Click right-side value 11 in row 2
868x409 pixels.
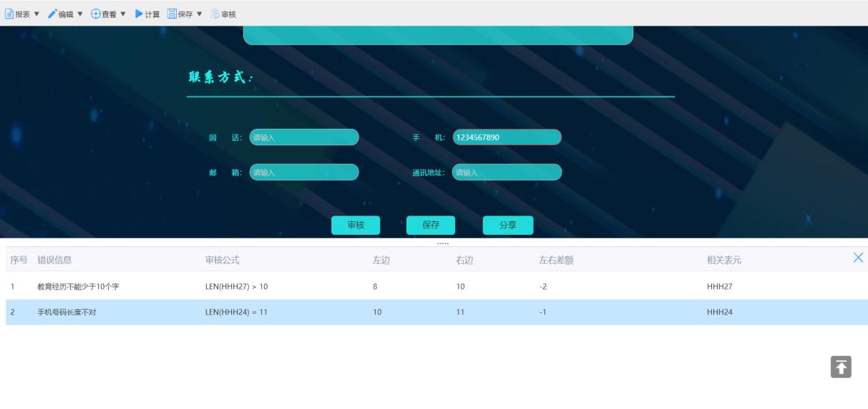[460, 312]
